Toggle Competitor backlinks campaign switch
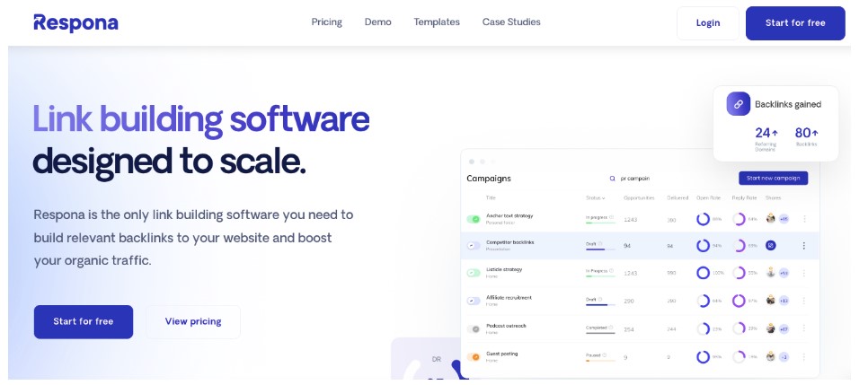The image size is (868, 385). [x=474, y=246]
